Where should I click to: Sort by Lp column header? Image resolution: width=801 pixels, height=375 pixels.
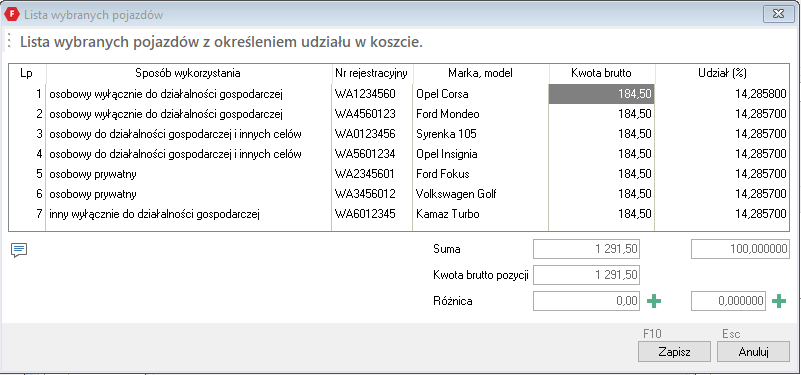pyautogui.click(x=27, y=73)
